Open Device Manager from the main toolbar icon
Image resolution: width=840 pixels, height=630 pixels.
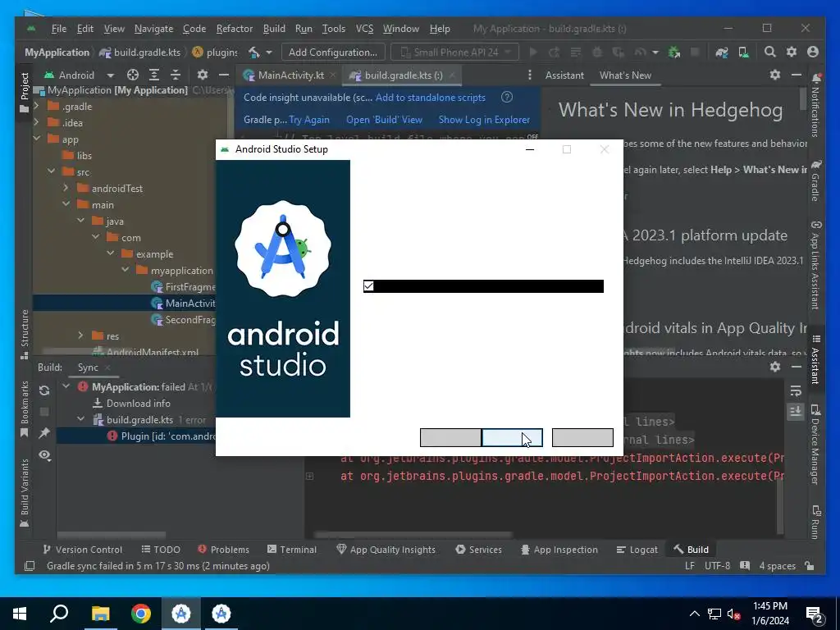(x=743, y=52)
